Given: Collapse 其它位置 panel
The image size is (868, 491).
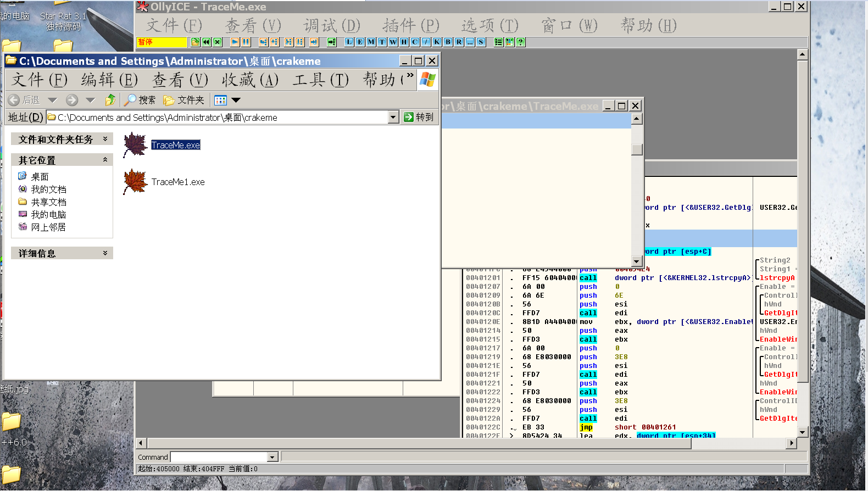Looking at the screenshot, I should [105, 160].
